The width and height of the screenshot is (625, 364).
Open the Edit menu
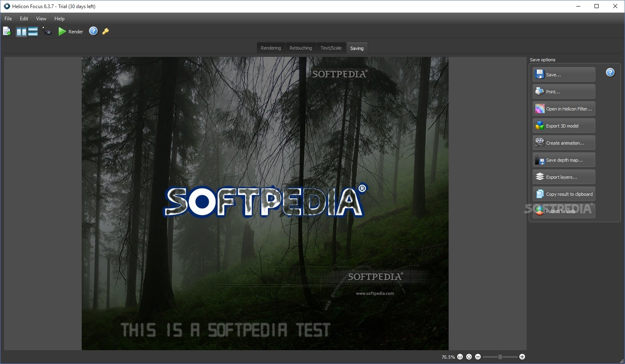[24, 19]
